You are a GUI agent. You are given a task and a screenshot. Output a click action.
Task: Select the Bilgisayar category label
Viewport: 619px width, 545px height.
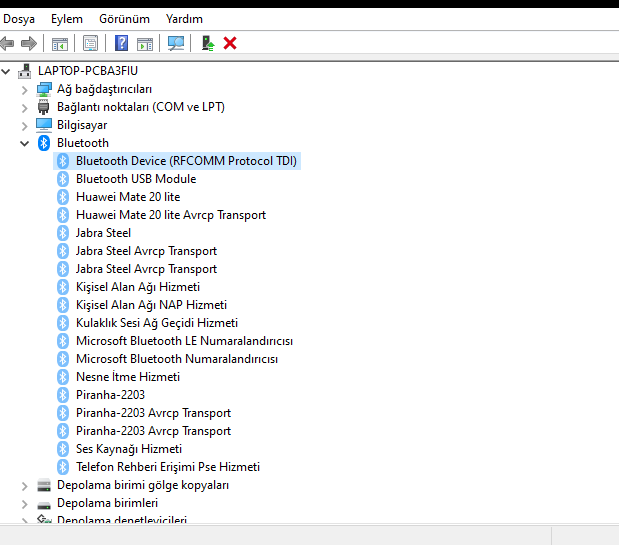82,125
